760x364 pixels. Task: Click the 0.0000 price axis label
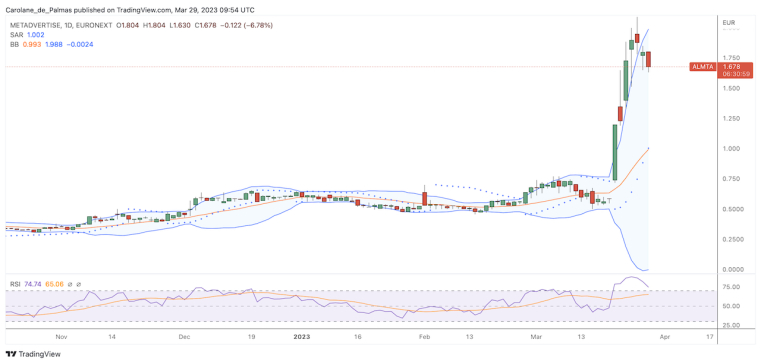click(x=732, y=269)
